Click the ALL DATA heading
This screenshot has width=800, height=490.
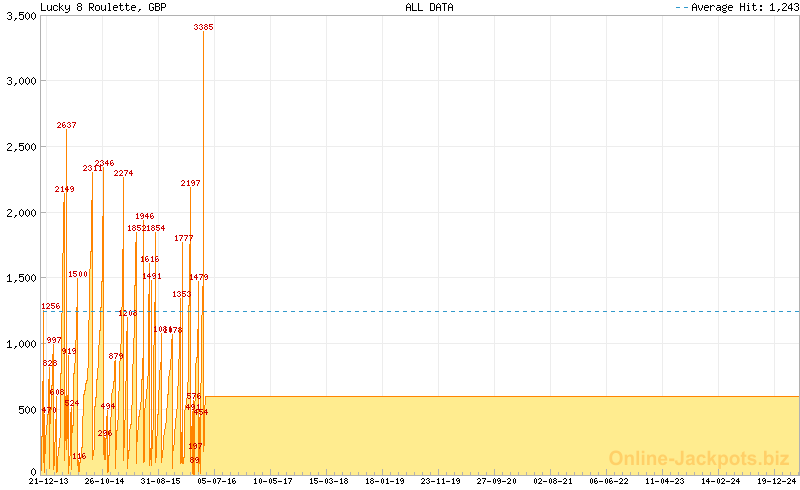[429, 7]
